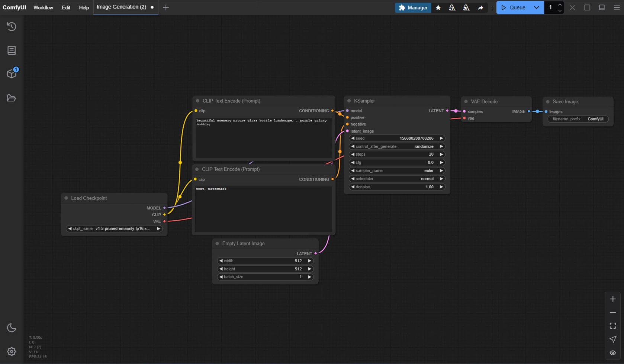Collapse the KSampler node via its dot
The width and height of the screenshot is (624, 364).
349,101
